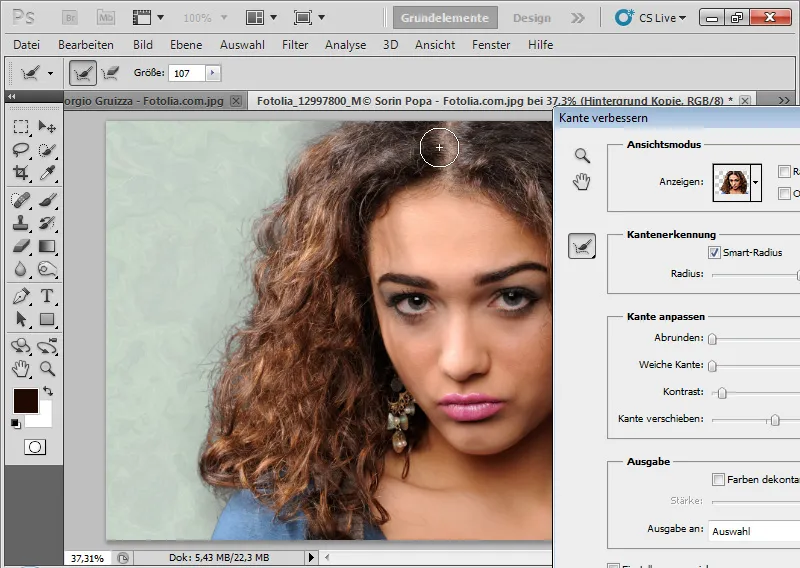Toggle Quick Mask mode
The height and width of the screenshot is (568, 800).
tap(35, 447)
